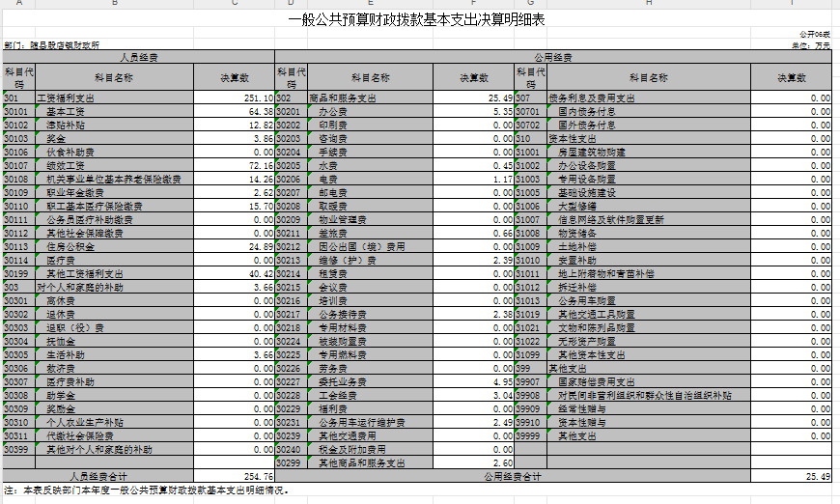Click code cell 39999
This screenshot has height=504, width=840.
click(x=530, y=436)
